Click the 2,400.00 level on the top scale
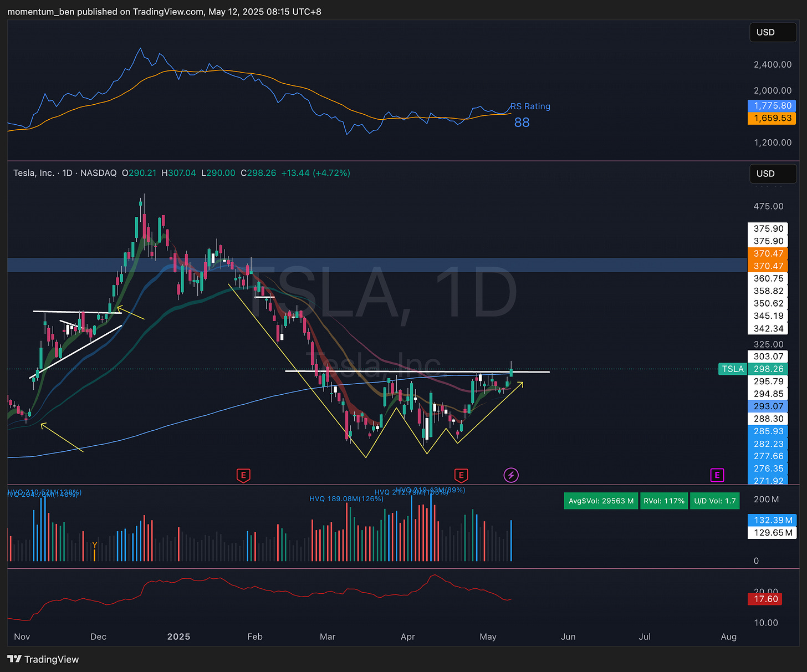This screenshot has height=672, width=807. click(773, 64)
